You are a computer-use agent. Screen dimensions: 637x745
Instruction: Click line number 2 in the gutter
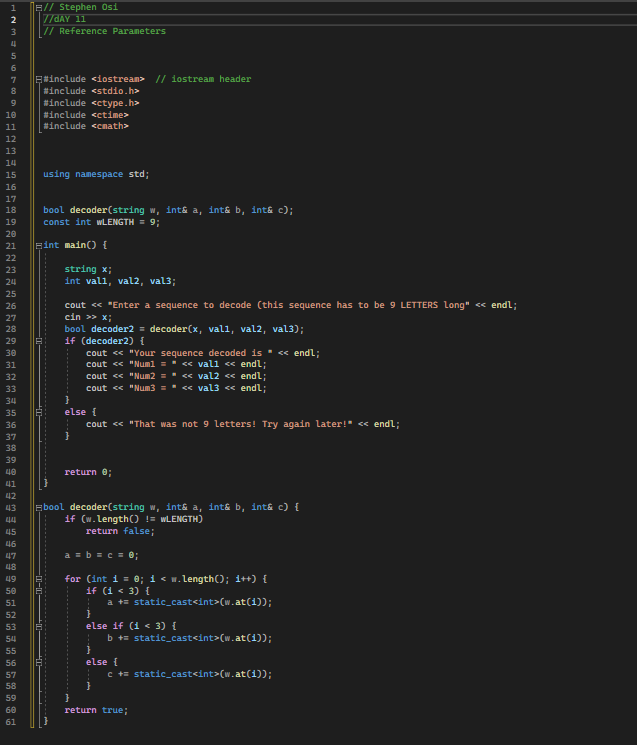13,20
